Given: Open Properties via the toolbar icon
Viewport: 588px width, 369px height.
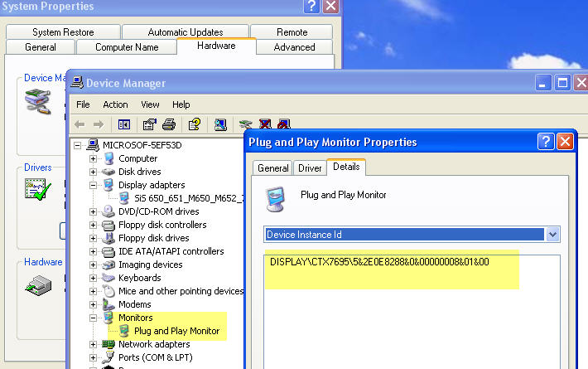Looking at the screenshot, I should point(150,124).
